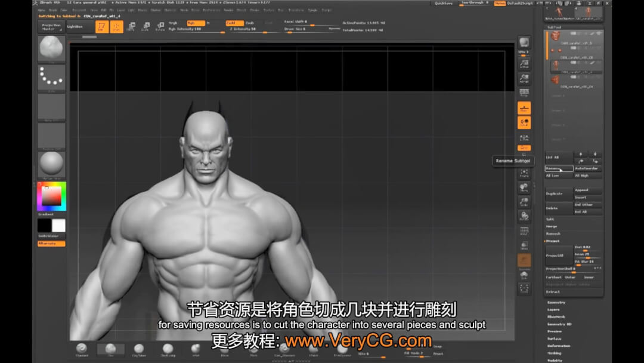Expand the Remesh section
The height and width of the screenshot is (363, 644).
[553, 234]
